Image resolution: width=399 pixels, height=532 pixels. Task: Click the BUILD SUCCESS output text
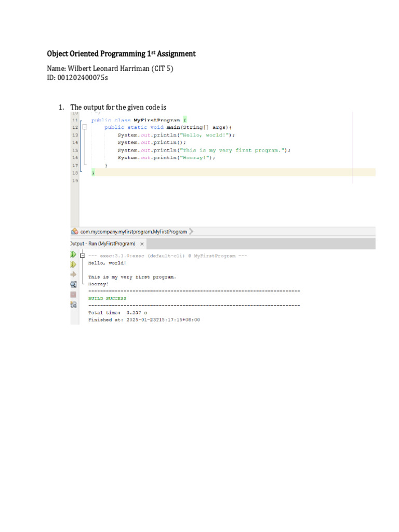(107, 299)
